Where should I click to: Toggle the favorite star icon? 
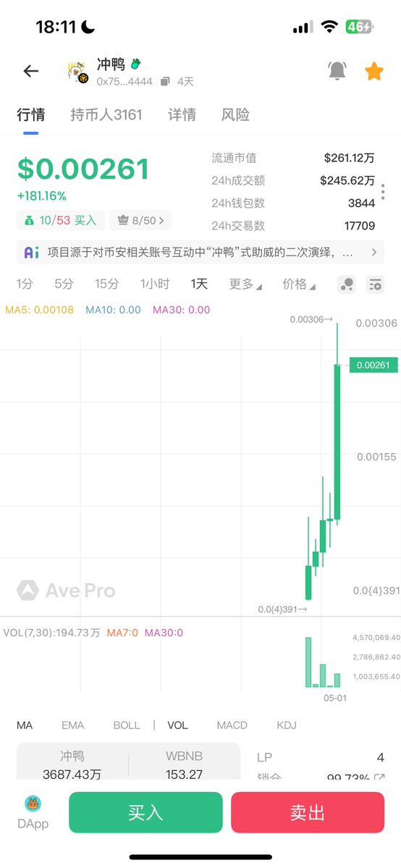pos(374,71)
